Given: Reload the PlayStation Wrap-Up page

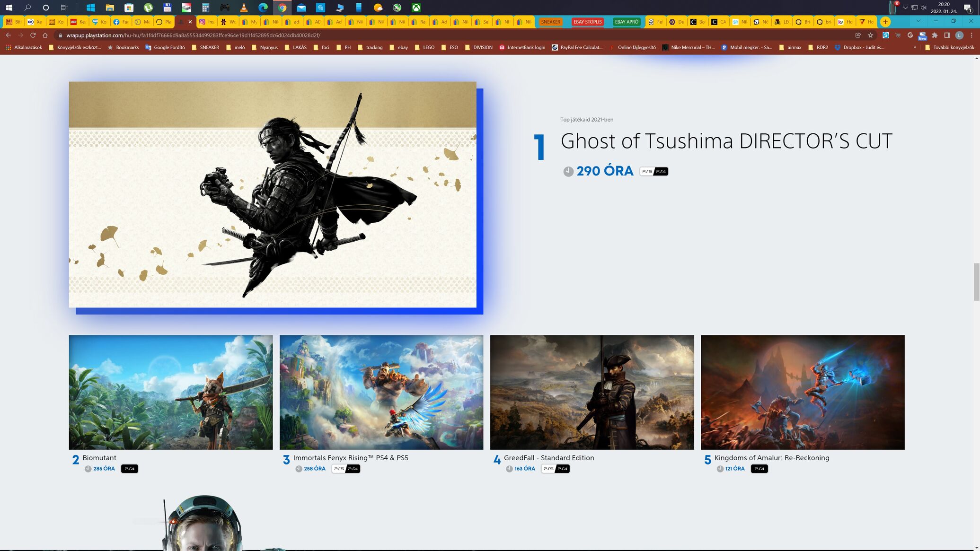Looking at the screenshot, I should 33,35.
